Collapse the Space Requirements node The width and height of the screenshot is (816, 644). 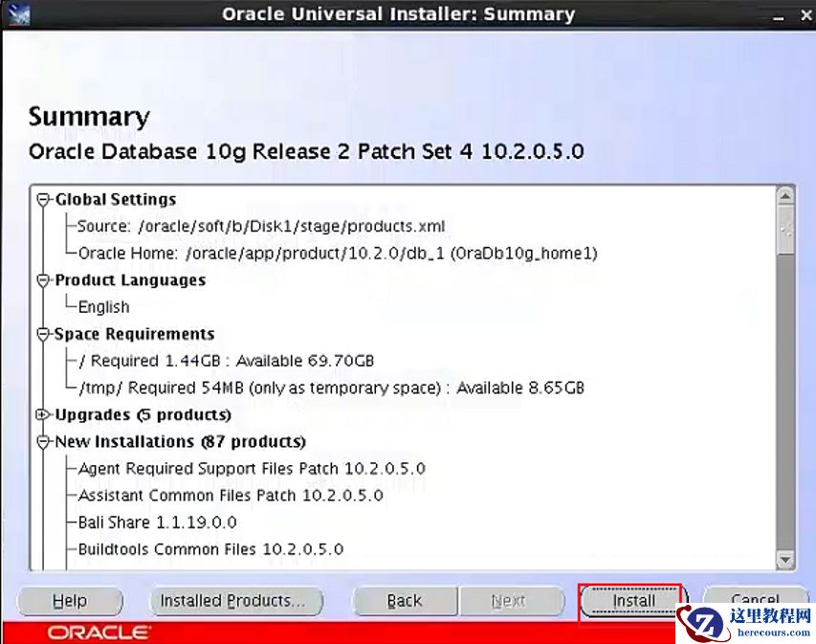[43, 334]
